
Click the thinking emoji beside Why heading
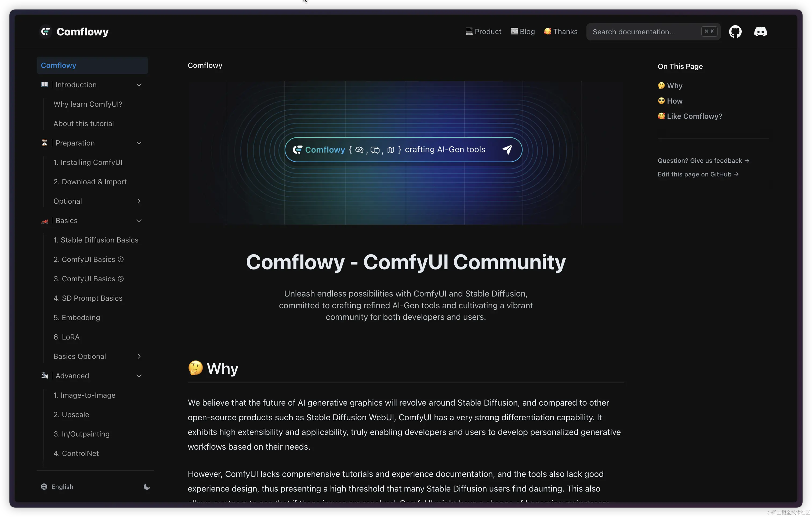[195, 368]
